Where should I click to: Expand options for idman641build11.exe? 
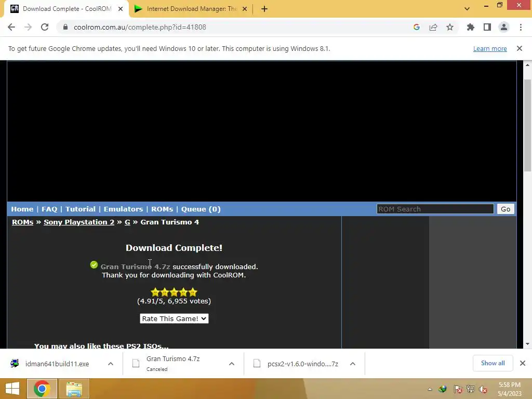coord(111,364)
